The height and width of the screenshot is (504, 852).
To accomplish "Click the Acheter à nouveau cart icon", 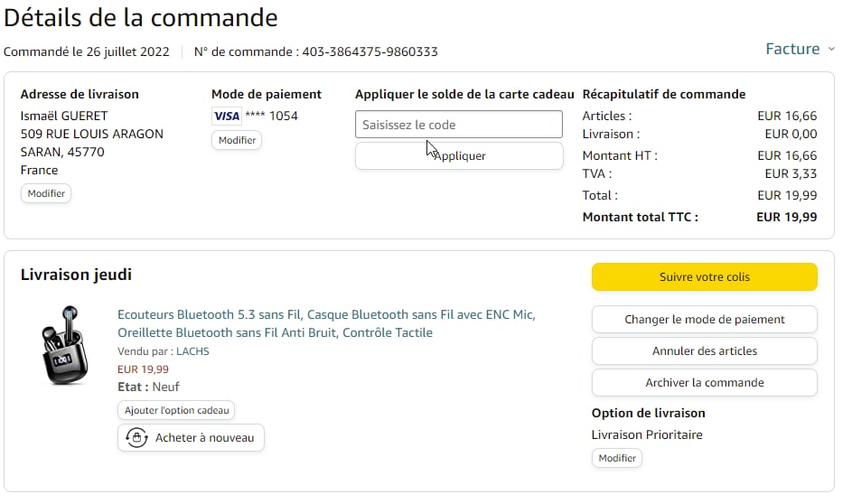I will (136, 438).
